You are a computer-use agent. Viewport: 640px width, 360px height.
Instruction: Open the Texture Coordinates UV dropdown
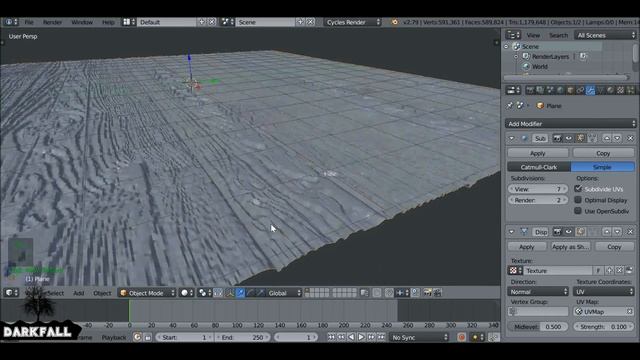click(x=604, y=291)
